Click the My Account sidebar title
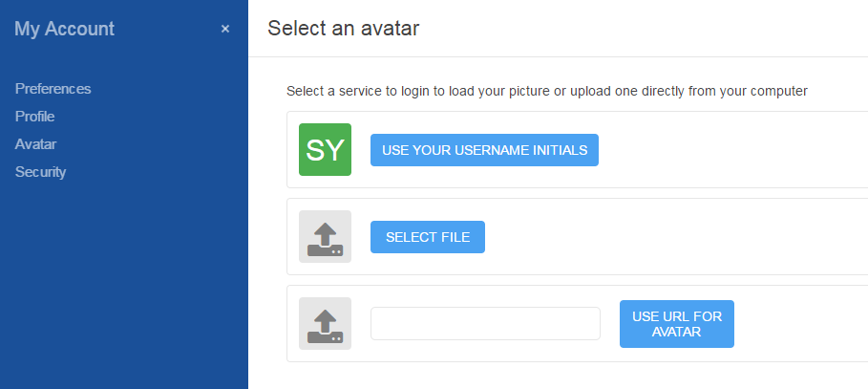This screenshot has width=868, height=389. tap(64, 29)
